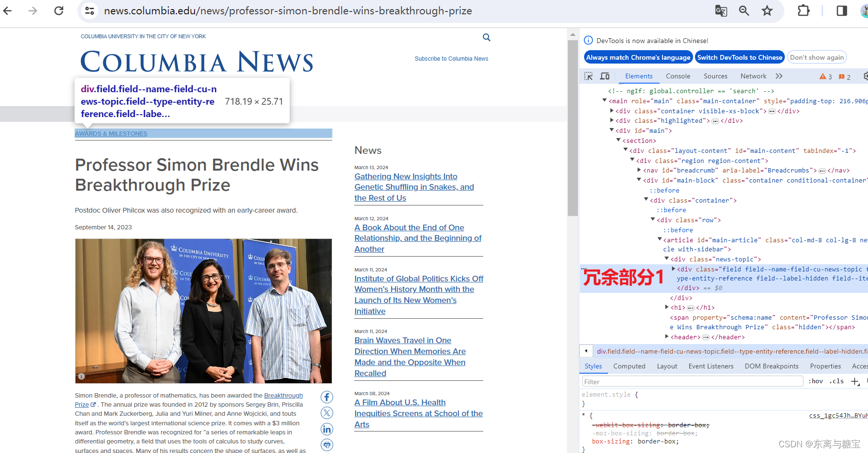
Task: Click the browser back arrow
Action: pyautogui.click(x=8, y=11)
